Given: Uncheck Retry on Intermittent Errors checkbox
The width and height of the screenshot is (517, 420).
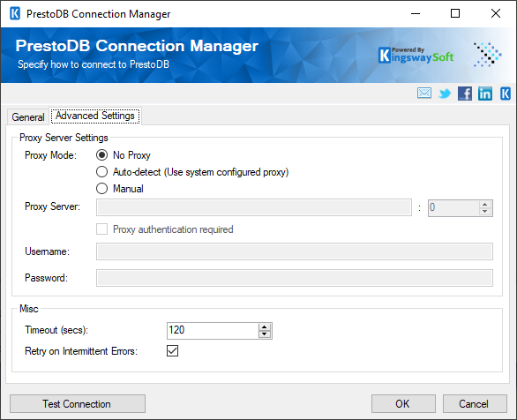Looking at the screenshot, I should point(172,351).
